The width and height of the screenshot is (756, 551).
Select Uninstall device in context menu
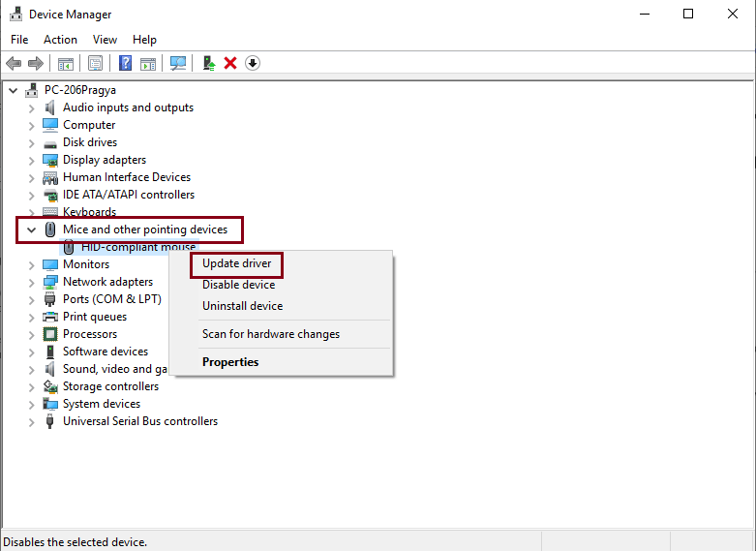pos(243,306)
